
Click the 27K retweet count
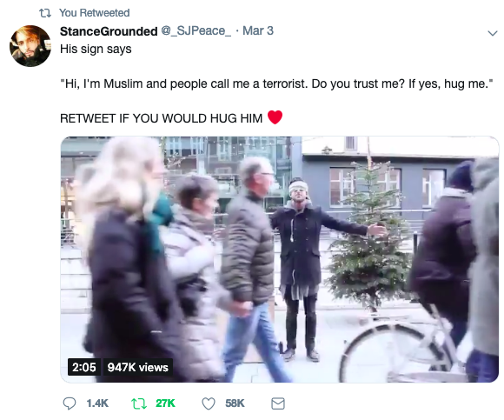(165, 403)
